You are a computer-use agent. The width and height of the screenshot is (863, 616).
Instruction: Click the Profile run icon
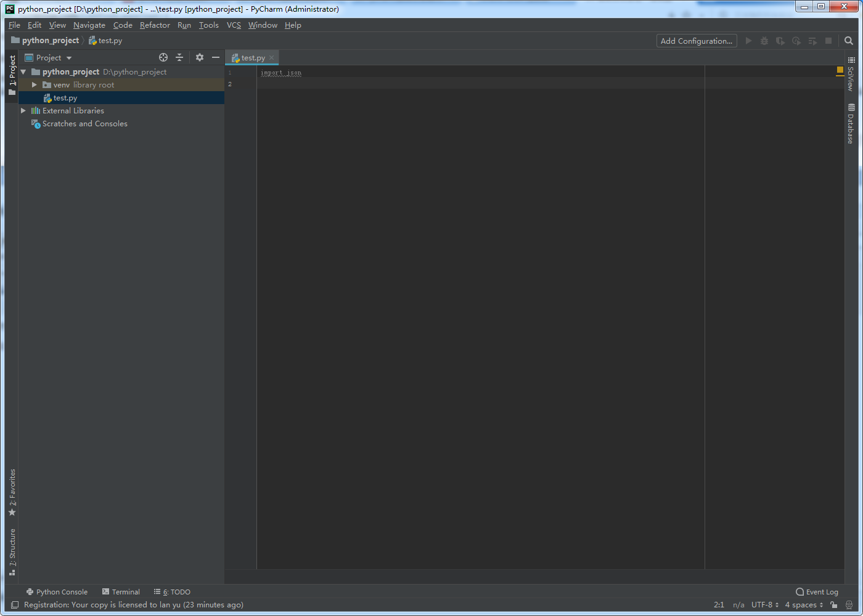tap(796, 41)
